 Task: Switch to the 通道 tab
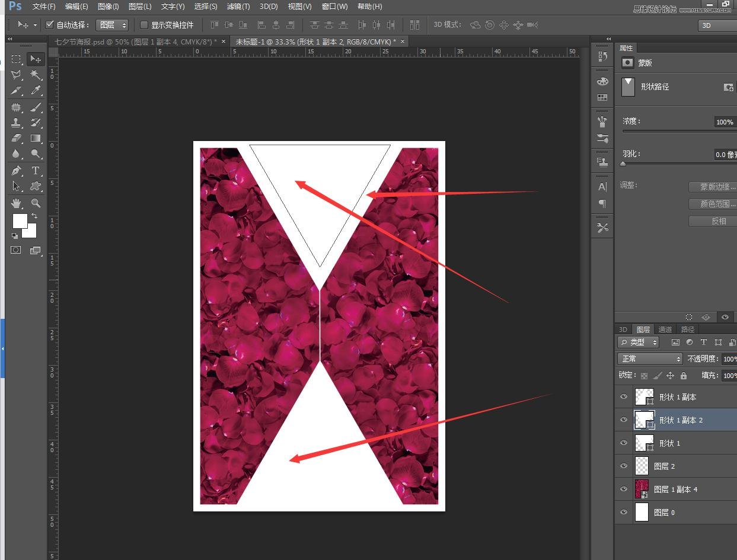coord(665,329)
